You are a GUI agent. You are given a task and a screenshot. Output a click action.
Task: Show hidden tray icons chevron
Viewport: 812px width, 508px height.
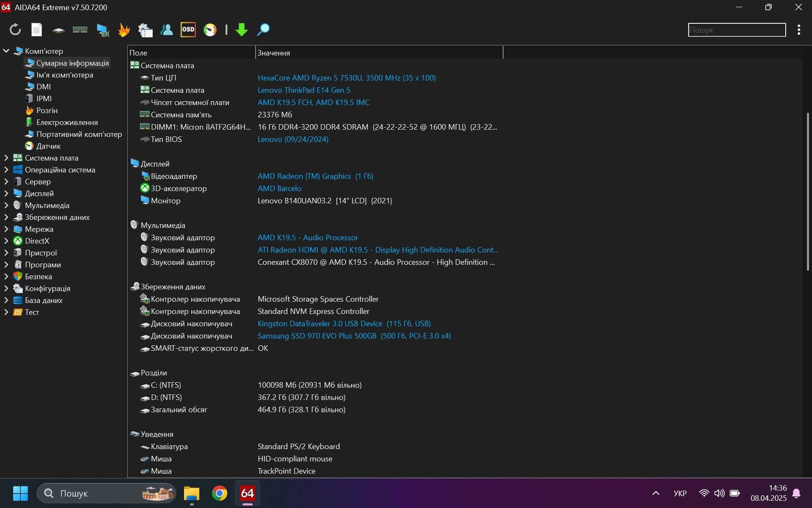pos(656,493)
